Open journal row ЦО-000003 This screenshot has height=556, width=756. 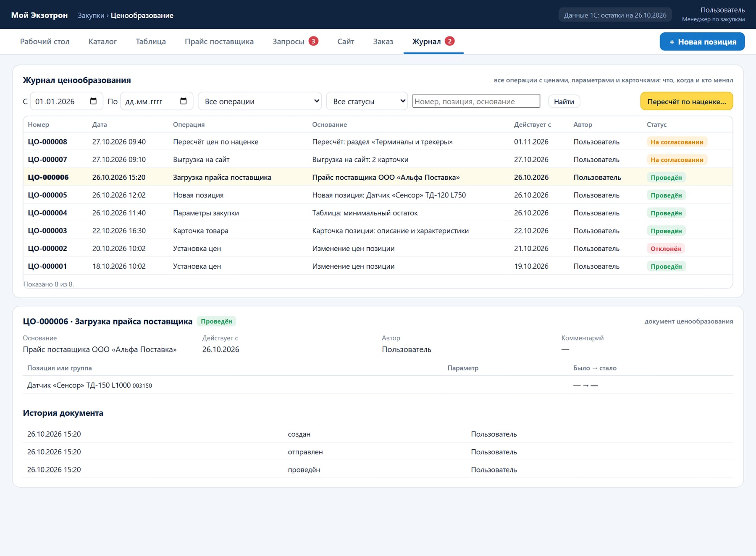click(x=378, y=231)
